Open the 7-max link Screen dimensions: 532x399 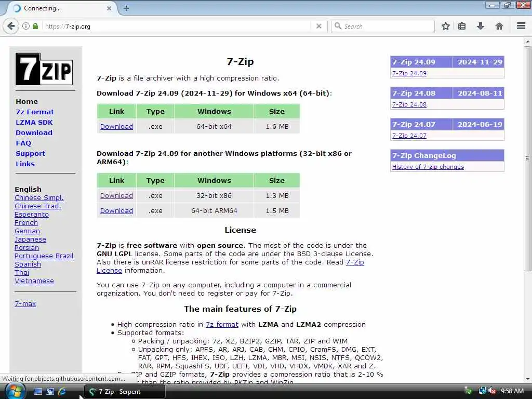tap(25, 303)
